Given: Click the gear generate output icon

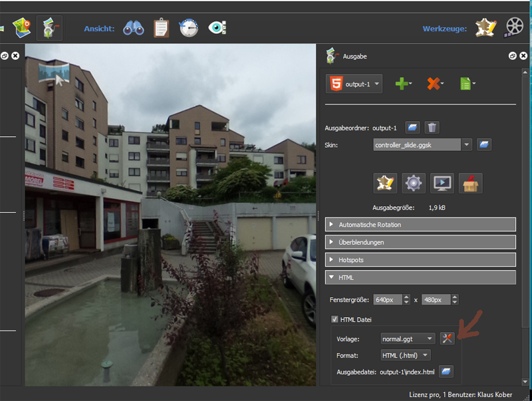Looking at the screenshot, I should click(414, 183).
